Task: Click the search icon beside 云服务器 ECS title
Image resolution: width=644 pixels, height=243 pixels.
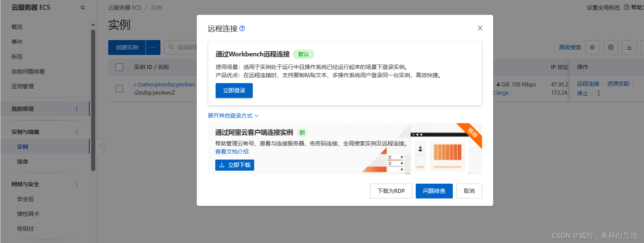Action: (83, 7)
